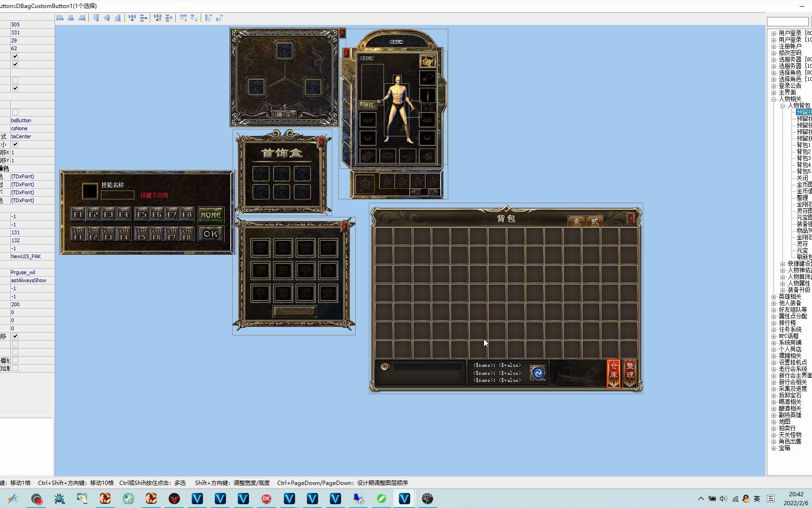
Task: Expand the 主界面 tree node
Action: point(773,93)
